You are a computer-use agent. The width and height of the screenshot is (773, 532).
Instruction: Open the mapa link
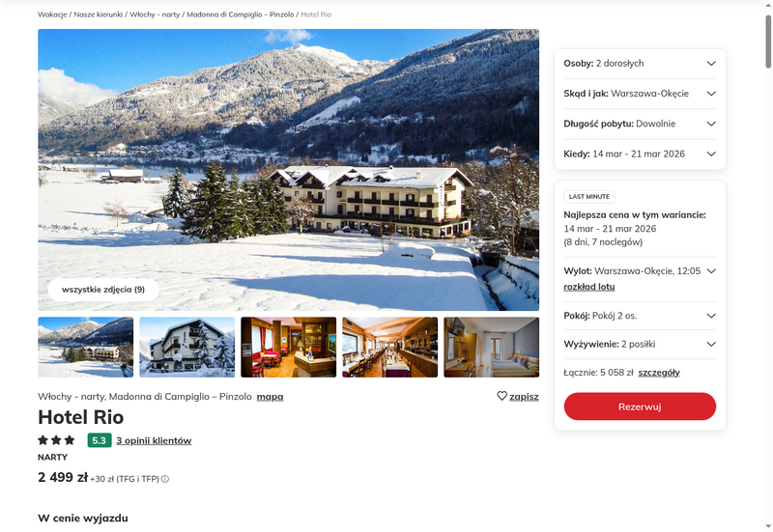point(271,397)
